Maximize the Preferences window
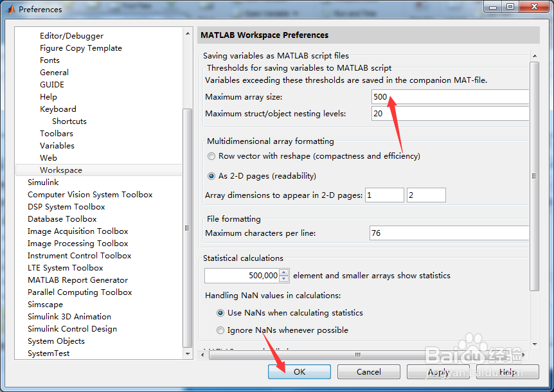Viewport: 554px width, 392px height. (510, 7)
